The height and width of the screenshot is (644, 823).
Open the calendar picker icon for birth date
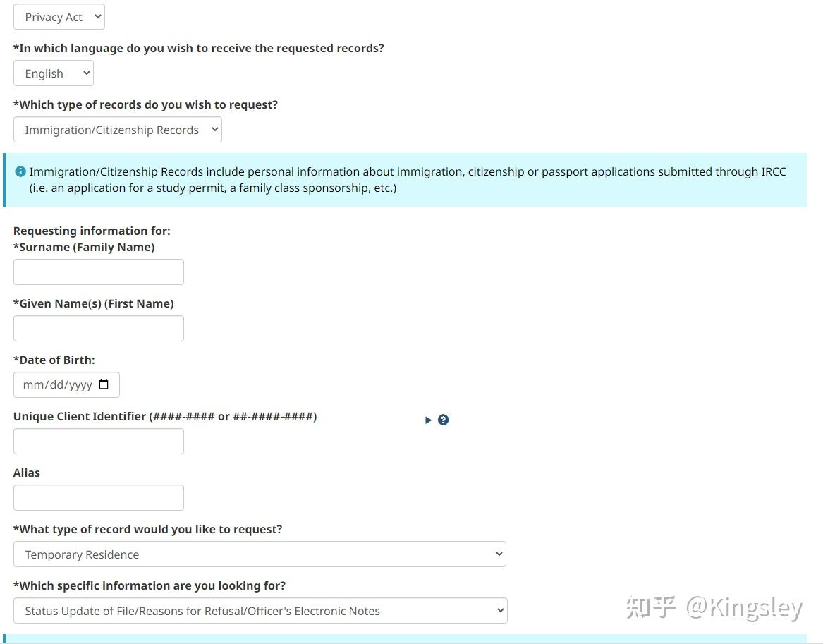click(x=104, y=385)
